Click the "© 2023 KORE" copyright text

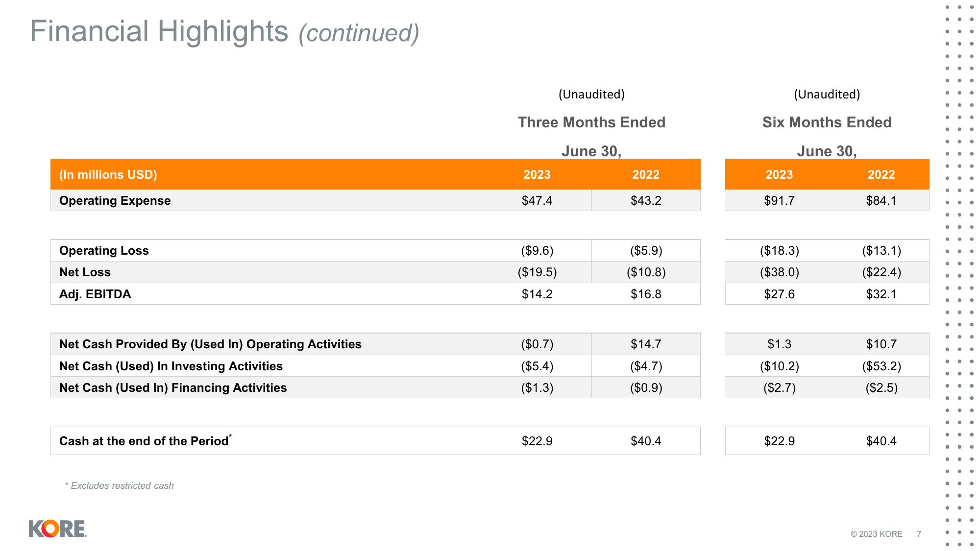(876, 534)
